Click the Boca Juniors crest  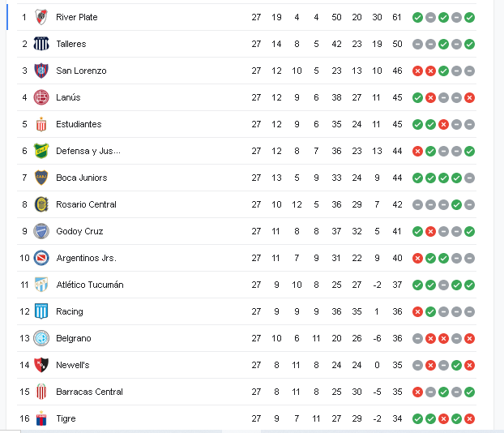41,178
